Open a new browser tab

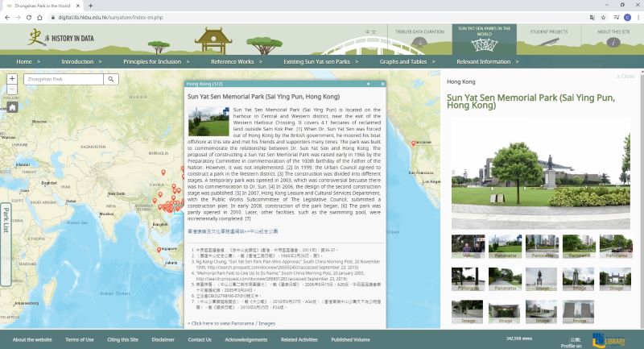[x=90, y=6]
